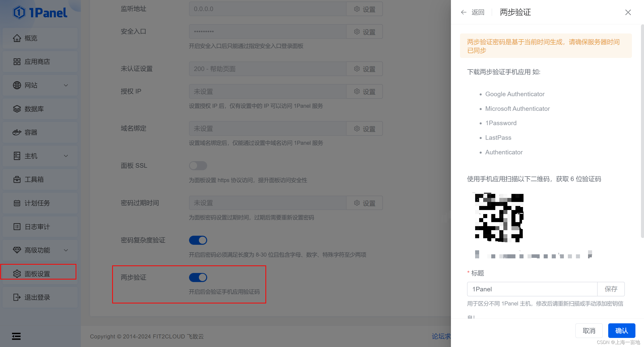Click gear icon beside 安全入口 设置
Screen dimensions: 644x347
tap(357, 32)
